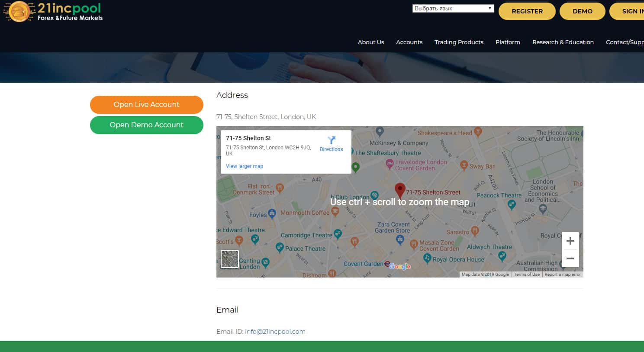Open the About Us menu

[x=371, y=42]
